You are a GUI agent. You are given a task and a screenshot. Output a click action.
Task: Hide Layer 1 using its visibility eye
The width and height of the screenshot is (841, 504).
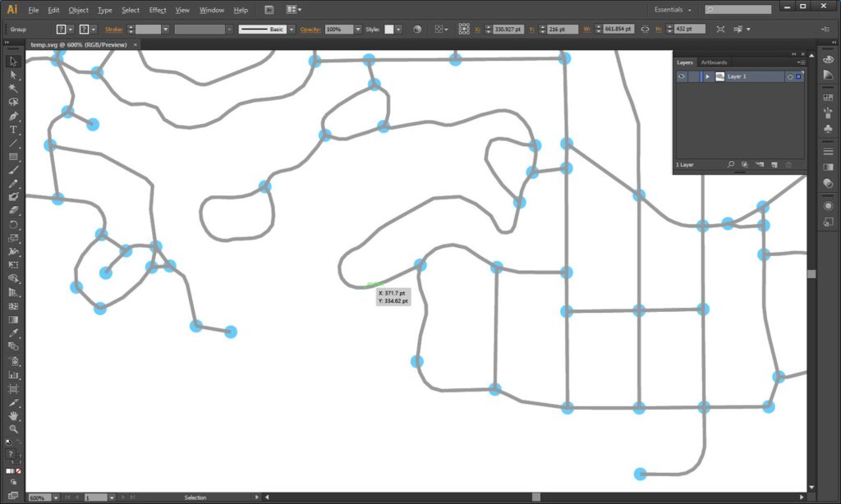tap(682, 76)
